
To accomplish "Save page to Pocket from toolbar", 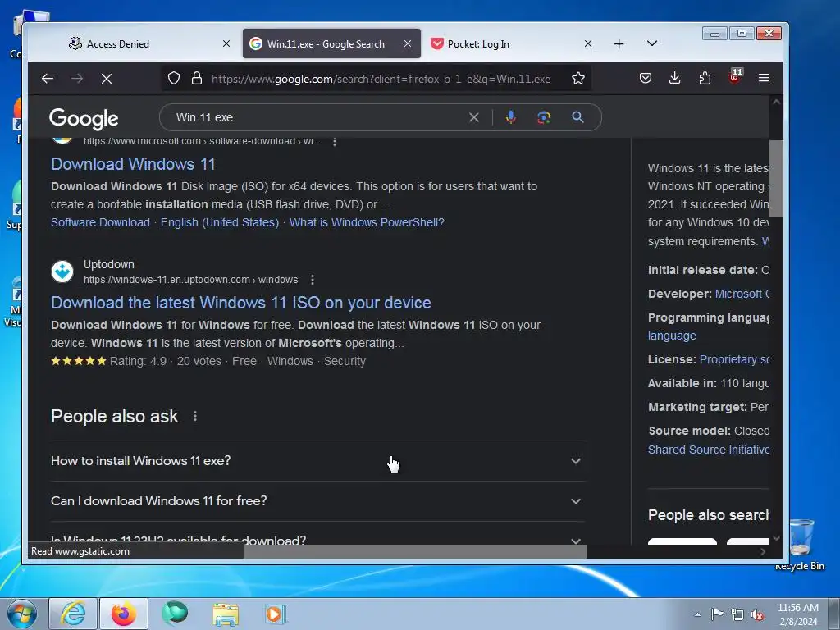I will point(646,78).
